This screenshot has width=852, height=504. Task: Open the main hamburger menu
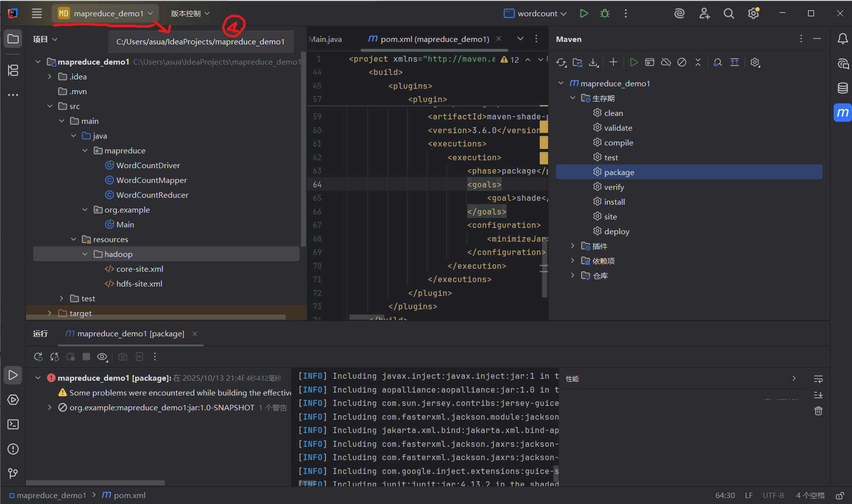pyautogui.click(x=37, y=13)
